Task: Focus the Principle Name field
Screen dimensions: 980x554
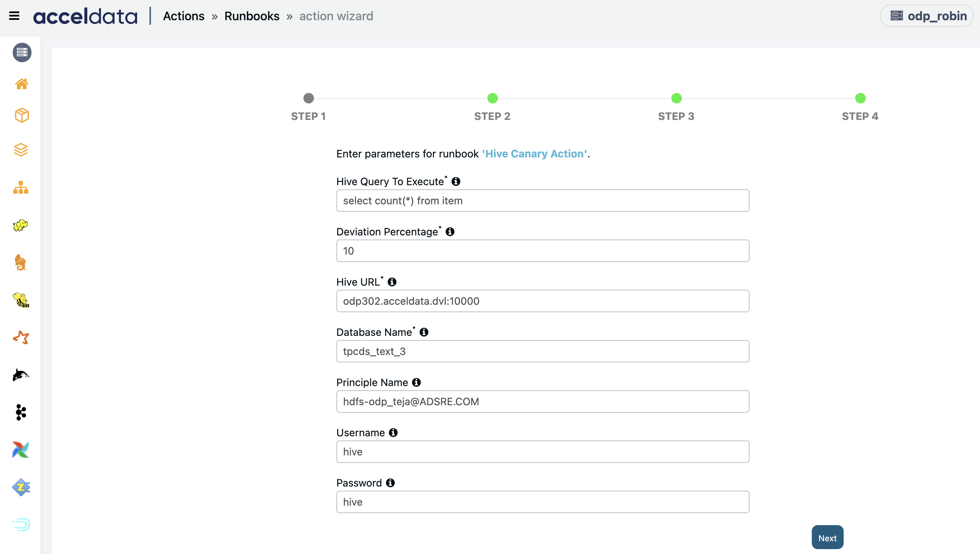Action: point(543,402)
